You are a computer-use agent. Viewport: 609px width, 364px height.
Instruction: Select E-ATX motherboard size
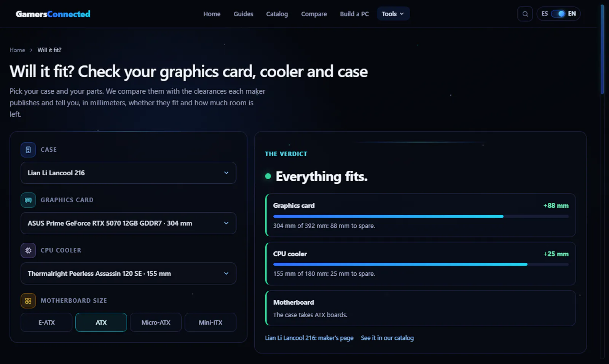[x=46, y=323]
